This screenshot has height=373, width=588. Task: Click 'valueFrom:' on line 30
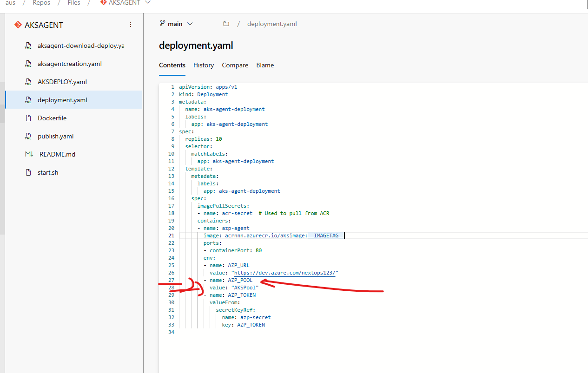(225, 302)
